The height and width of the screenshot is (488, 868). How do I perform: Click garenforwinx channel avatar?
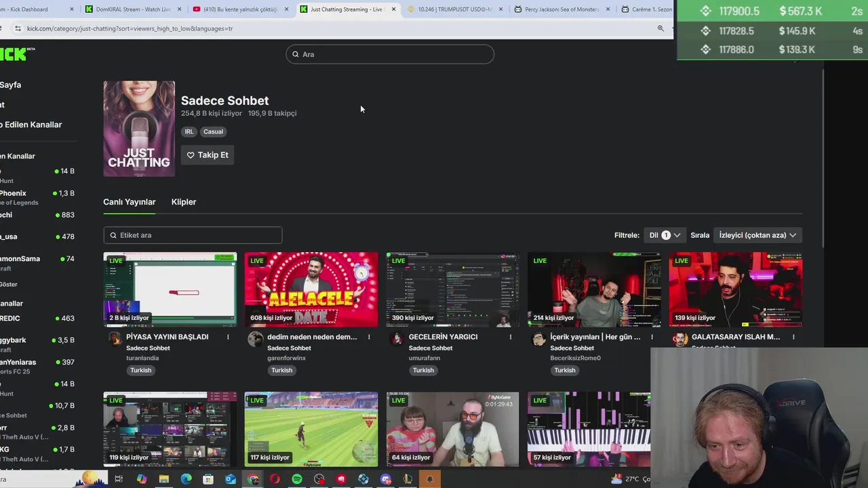(255, 339)
